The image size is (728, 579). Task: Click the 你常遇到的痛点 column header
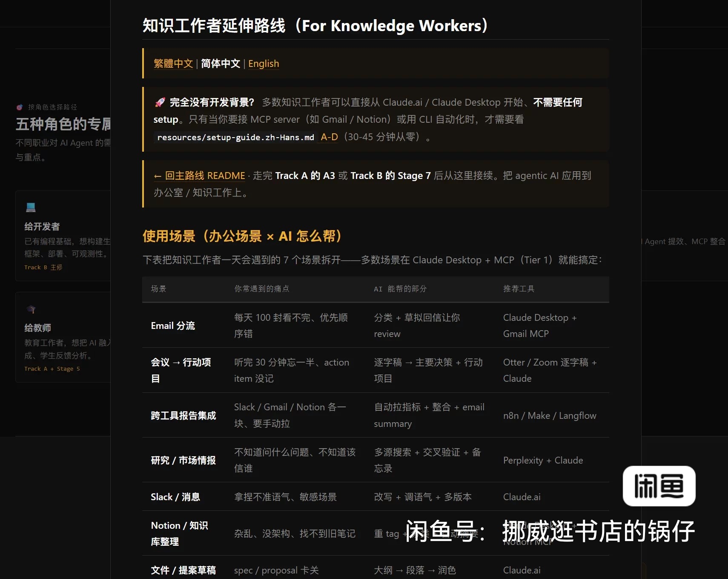click(261, 289)
